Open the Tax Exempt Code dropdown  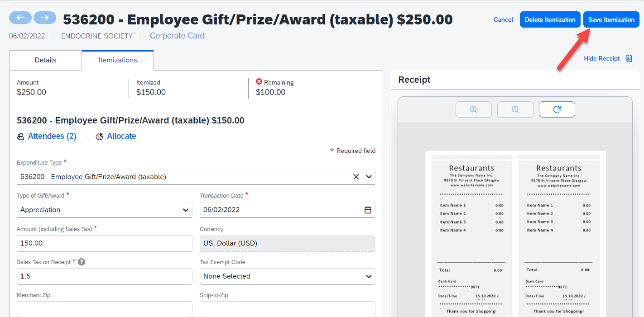click(369, 276)
